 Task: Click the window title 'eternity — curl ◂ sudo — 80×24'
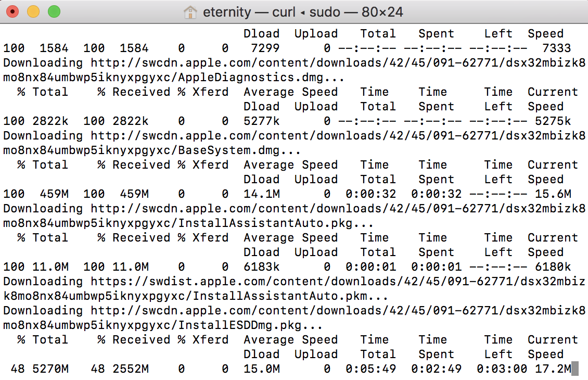pyautogui.click(x=303, y=12)
